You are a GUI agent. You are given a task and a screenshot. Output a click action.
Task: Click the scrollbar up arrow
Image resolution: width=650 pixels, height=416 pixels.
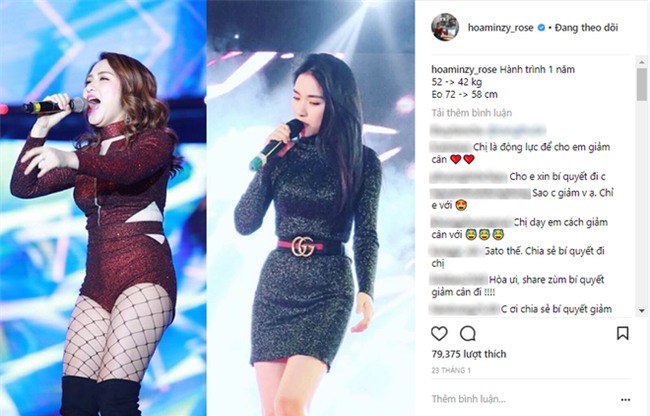642,62
